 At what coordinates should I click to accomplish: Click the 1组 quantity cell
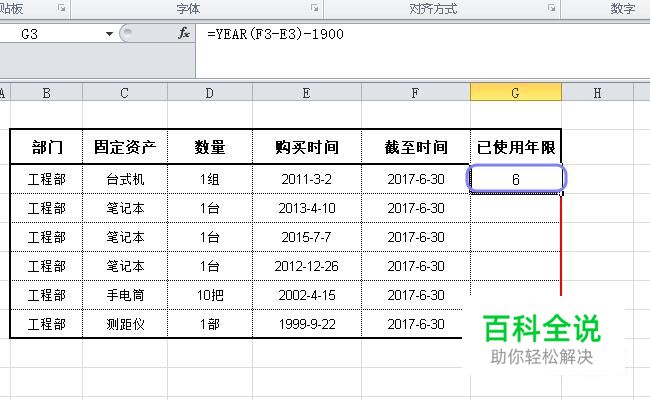pyautogui.click(x=210, y=179)
